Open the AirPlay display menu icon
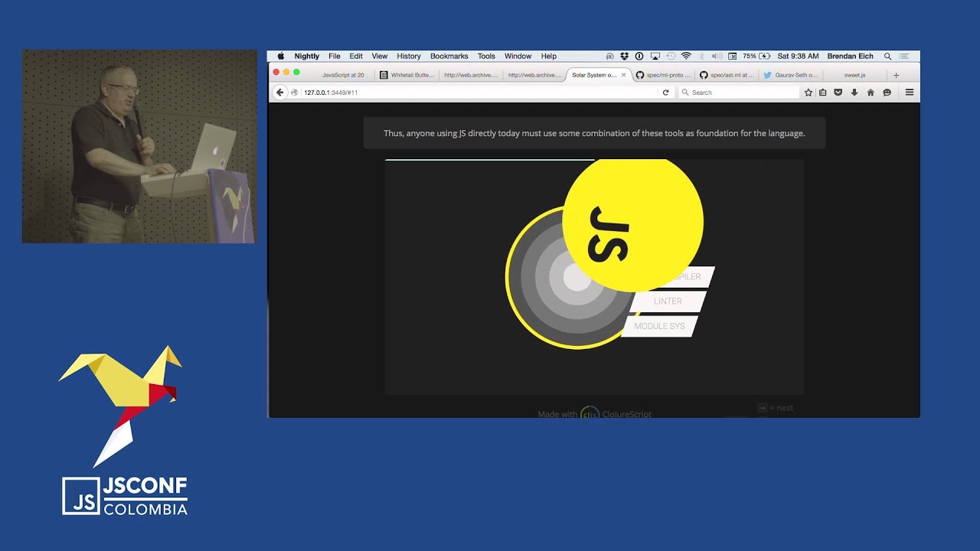The image size is (980, 551). pos(655,56)
